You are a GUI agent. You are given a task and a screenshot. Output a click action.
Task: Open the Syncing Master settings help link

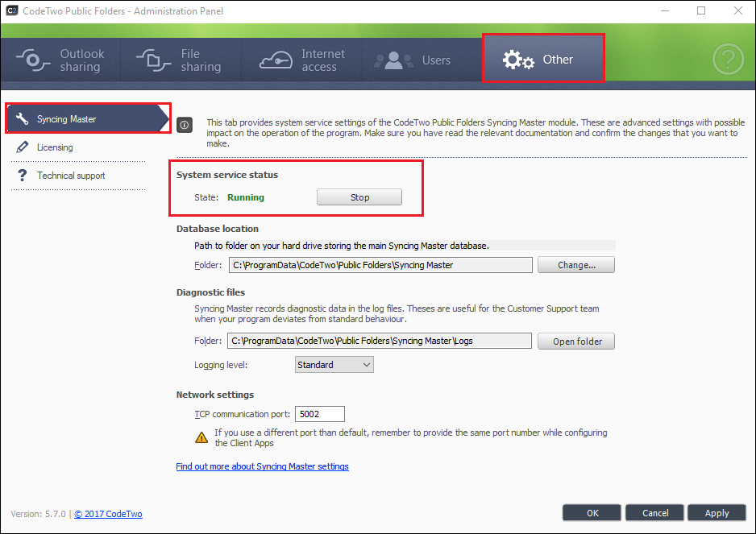click(x=262, y=466)
